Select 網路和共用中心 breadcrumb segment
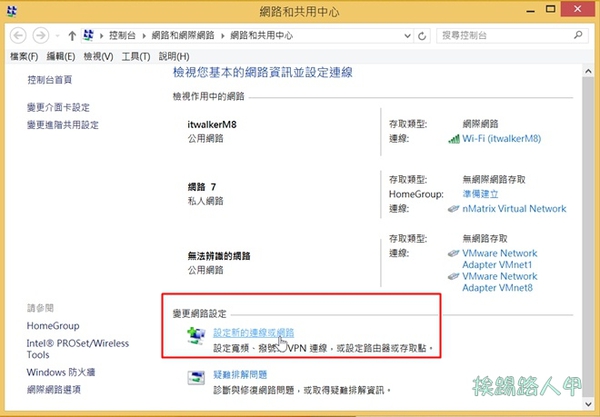Image resolution: width=600 pixels, height=417 pixels. [x=261, y=36]
